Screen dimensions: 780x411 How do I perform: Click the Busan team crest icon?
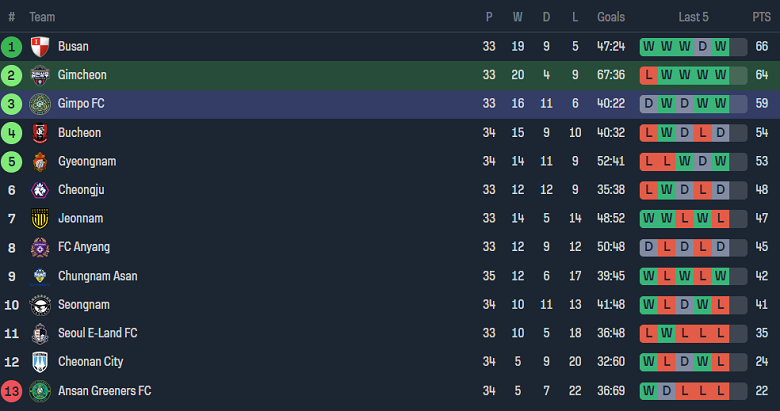(x=40, y=46)
